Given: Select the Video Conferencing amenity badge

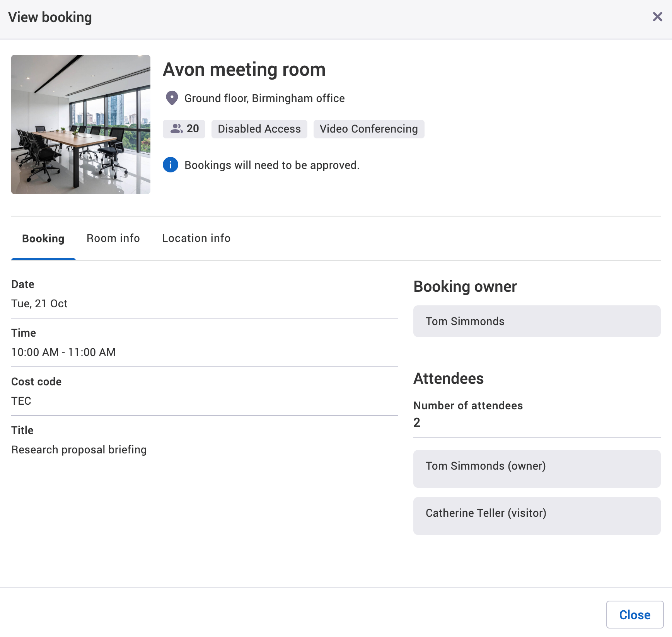Looking at the screenshot, I should tap(369, 129).
